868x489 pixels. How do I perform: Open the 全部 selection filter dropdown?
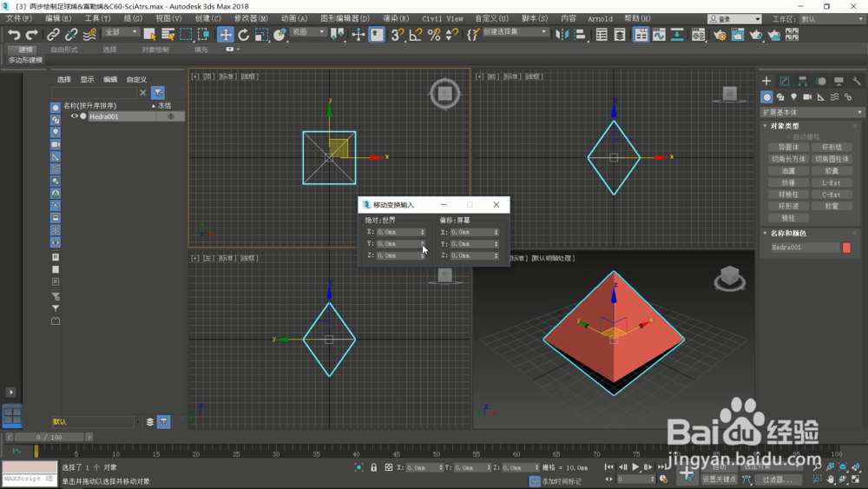click(x=121, y=32)
